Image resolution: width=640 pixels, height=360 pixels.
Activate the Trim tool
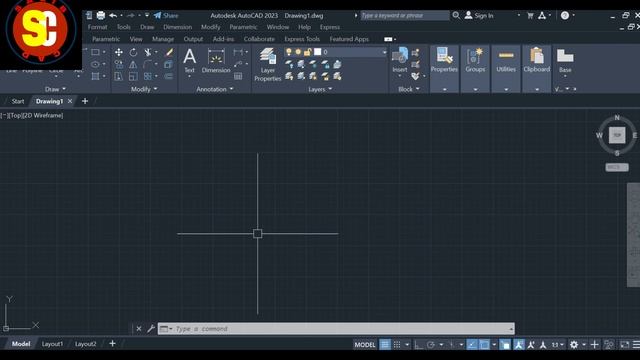pyautogui.click(x=148, y=52)
